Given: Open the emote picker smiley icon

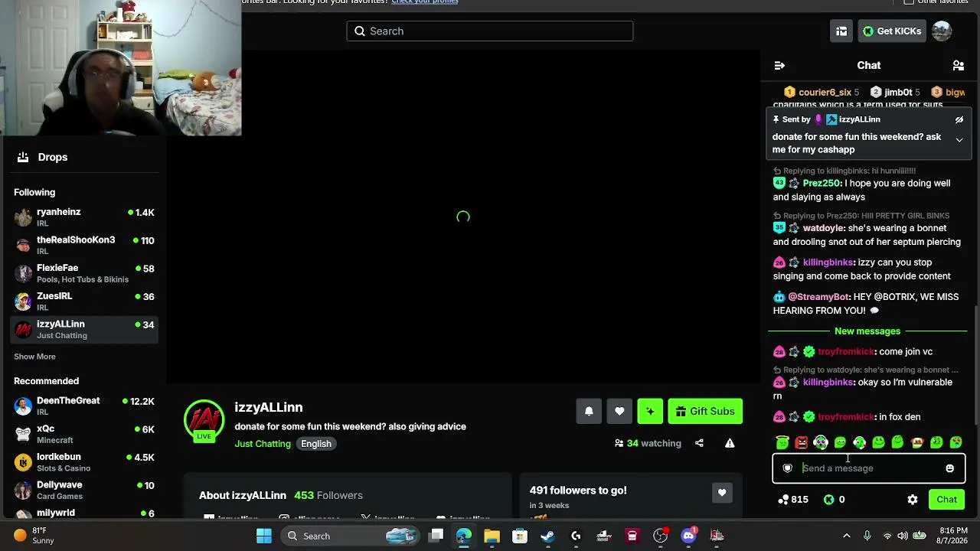Looking at the screenshot, I should click(949, 468).
